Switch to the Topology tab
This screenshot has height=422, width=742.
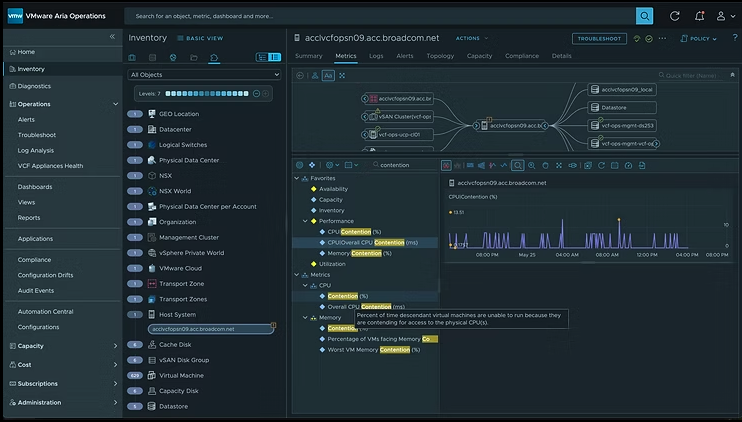[440, 56]
